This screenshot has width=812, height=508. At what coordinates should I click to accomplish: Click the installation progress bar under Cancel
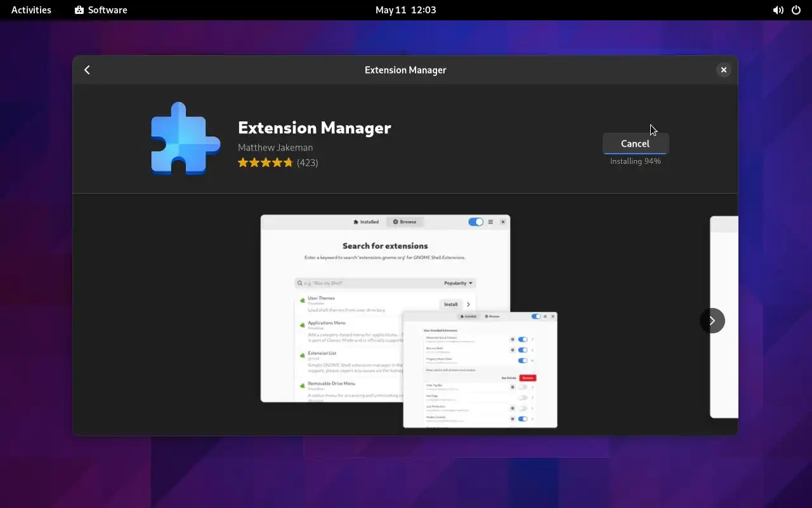[x=635, y=153]
